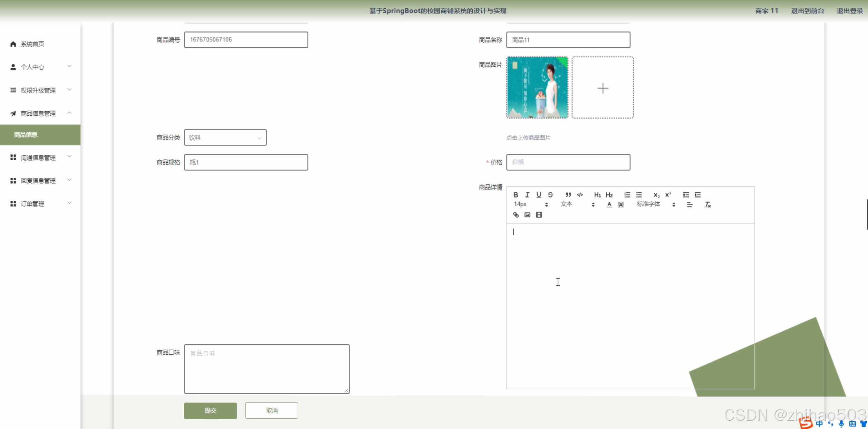Apply superscript formatting
This screenshot has width=868, height=429.
[x=668, y=195]
